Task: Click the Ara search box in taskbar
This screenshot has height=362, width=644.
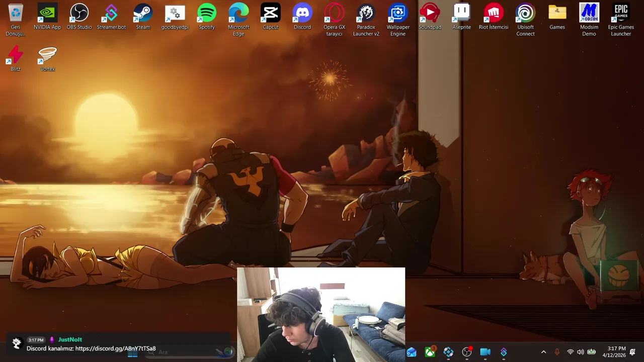Action: (189, 352)
